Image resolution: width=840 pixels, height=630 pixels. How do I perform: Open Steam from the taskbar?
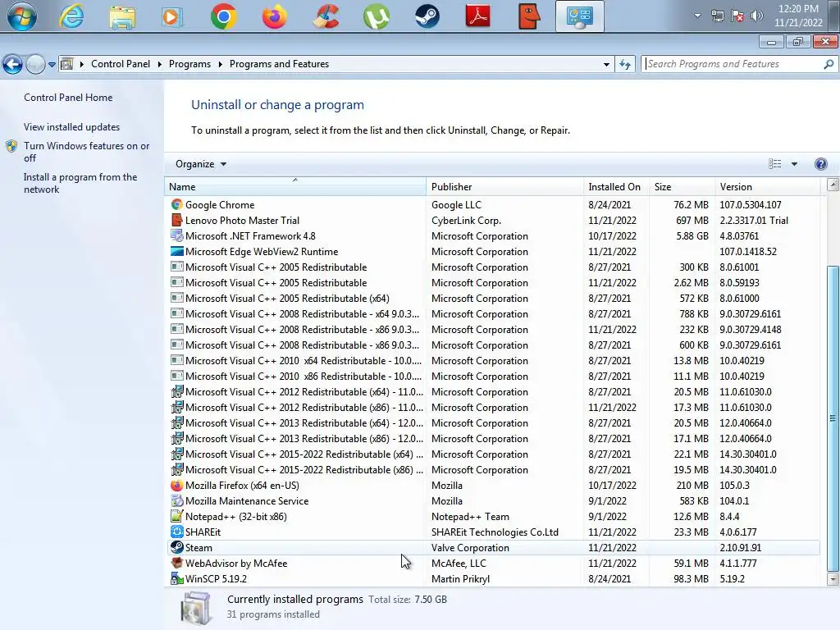(427, 16)
